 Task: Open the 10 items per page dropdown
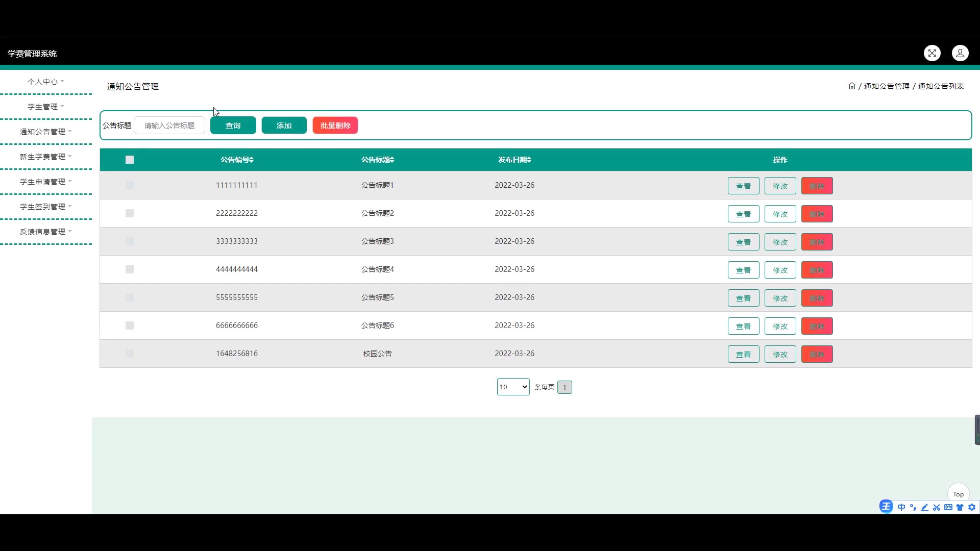513,387
